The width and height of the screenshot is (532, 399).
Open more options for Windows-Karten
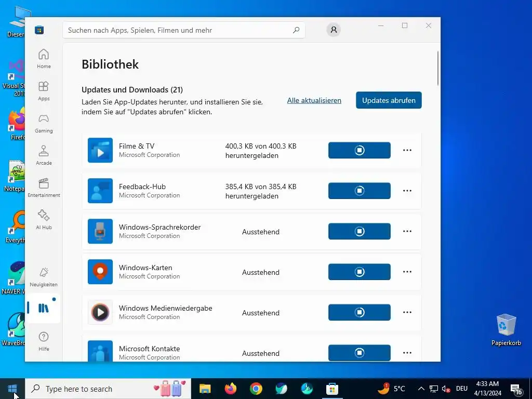(x=407, y=272)
